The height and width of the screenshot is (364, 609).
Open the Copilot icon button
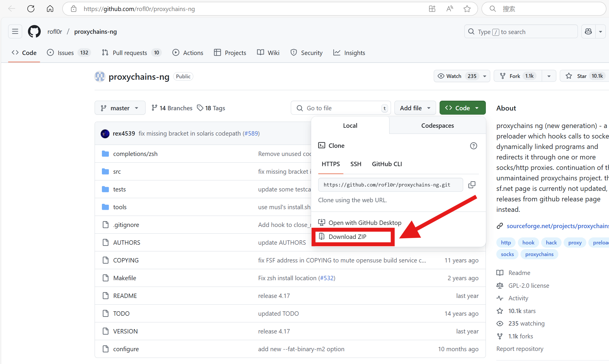[x=588, y=31]
